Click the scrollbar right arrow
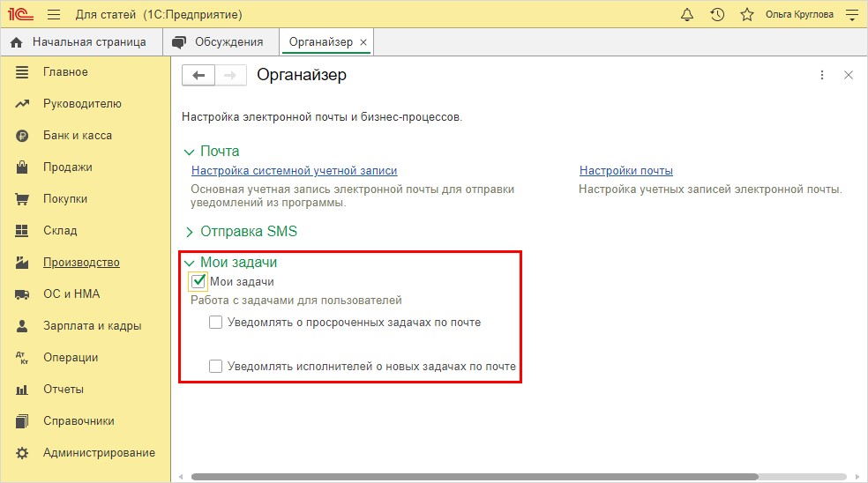The height and width of the screenshot is (483, 868). tap(857, 476)
